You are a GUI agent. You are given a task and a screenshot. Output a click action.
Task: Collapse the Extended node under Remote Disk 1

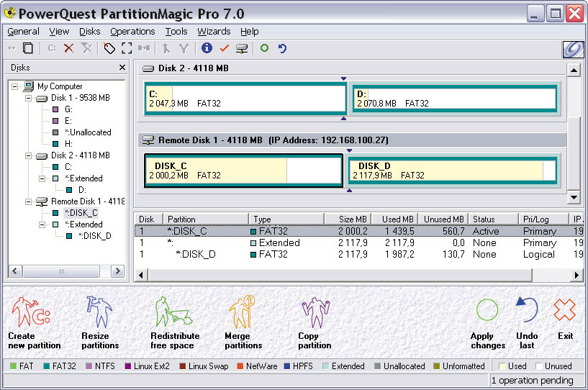(x=42, y=225)
